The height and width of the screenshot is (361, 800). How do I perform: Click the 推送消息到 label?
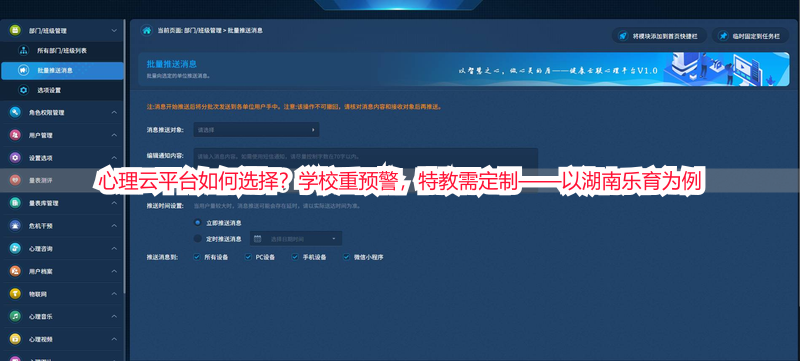162,257
